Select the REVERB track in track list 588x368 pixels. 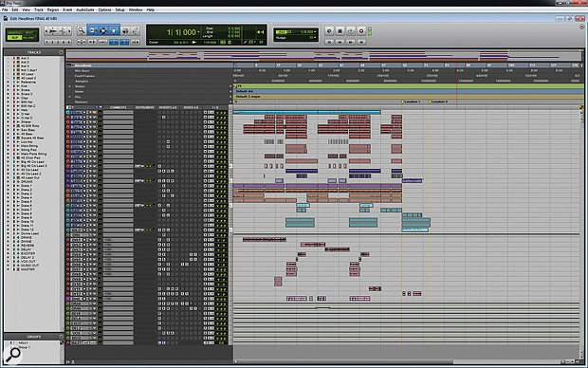click(x=28, y=246)
